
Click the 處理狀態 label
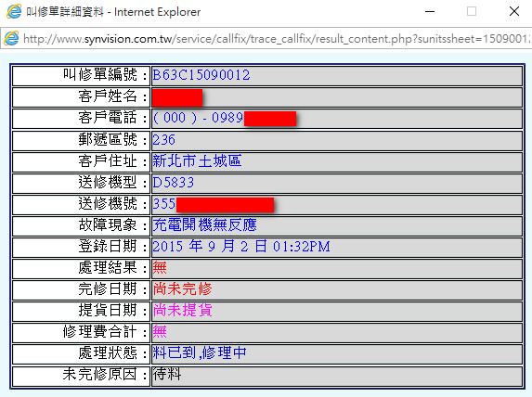tap(113, 353)
